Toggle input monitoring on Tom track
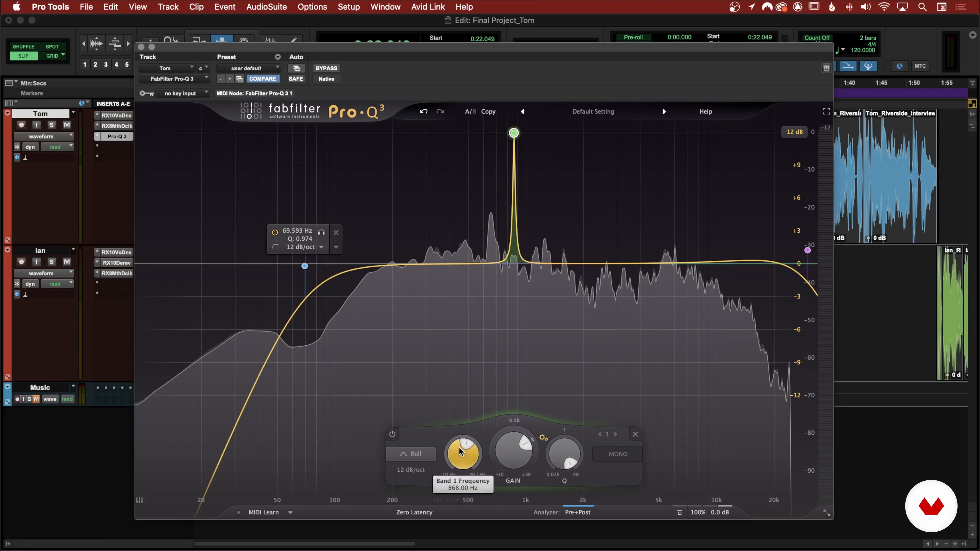 (36, 125)
